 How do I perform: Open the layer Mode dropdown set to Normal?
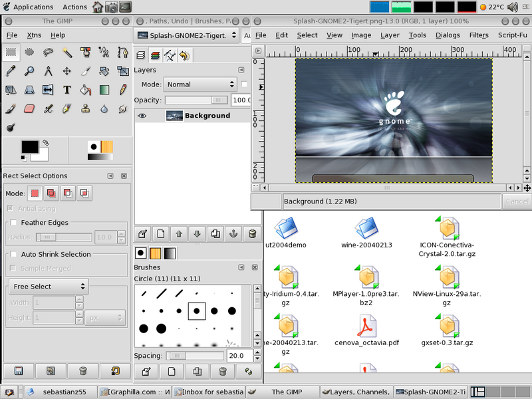(x=199, y=84)
